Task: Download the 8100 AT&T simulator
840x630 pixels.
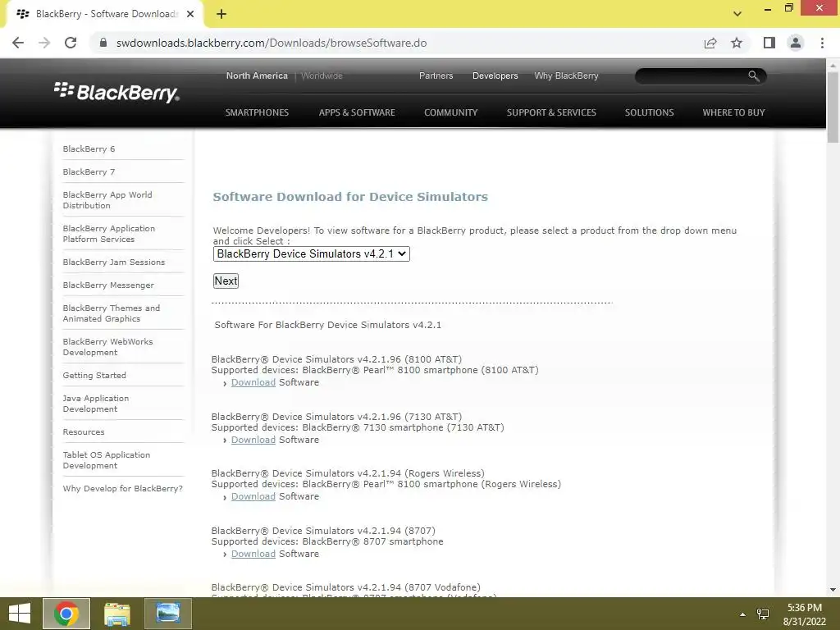Action: (253, 382)
